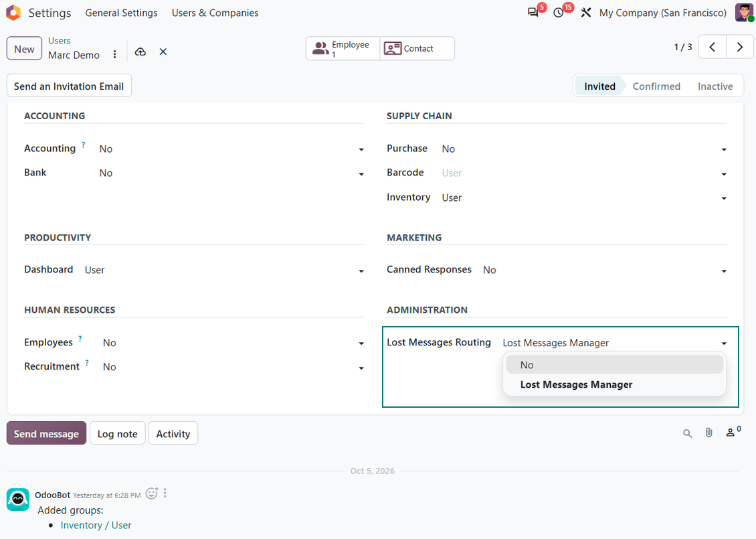Click the Send message button
The height and width of the screenshot is (539, 756).
point(46,433)
